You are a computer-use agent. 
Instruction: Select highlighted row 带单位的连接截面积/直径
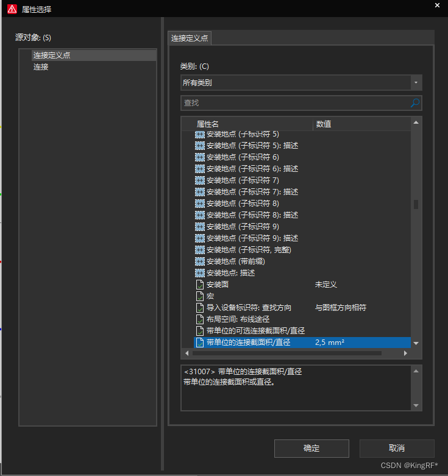302,343
